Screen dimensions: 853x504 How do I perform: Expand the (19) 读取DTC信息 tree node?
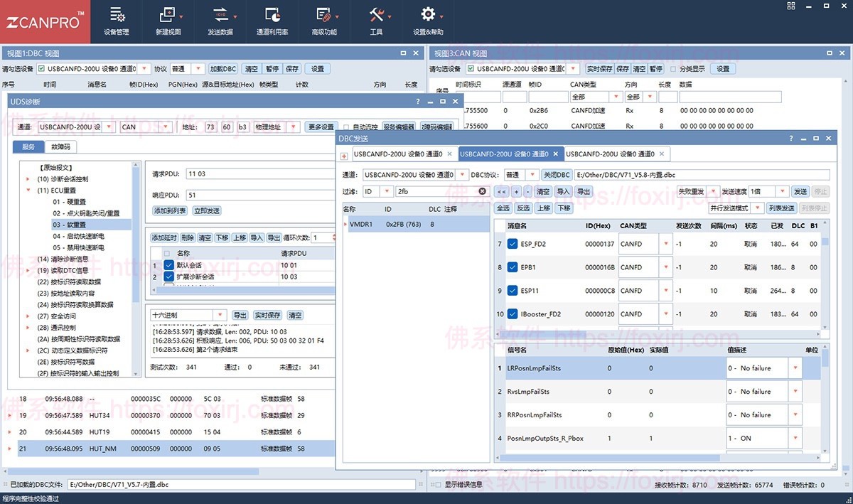click(30, 270)
